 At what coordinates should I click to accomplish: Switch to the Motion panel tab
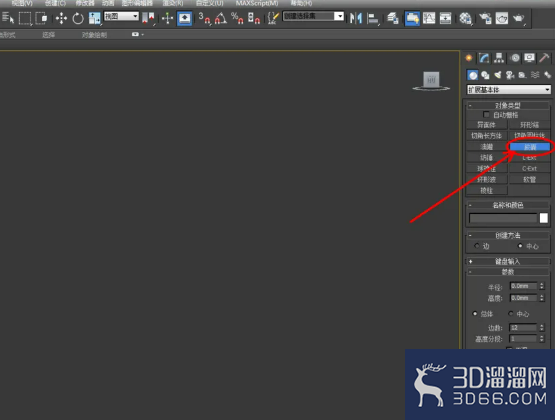click(x=515, y=58)
